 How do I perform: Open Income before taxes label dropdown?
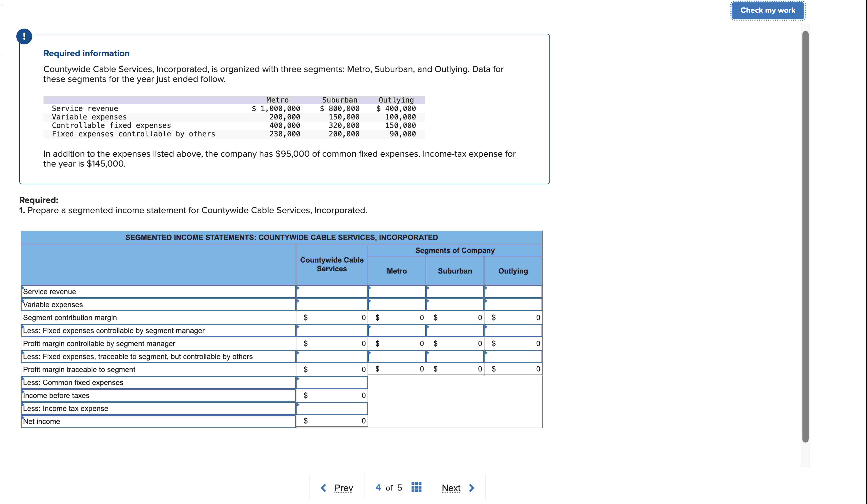pyautogui.click(x=158, y=395)
